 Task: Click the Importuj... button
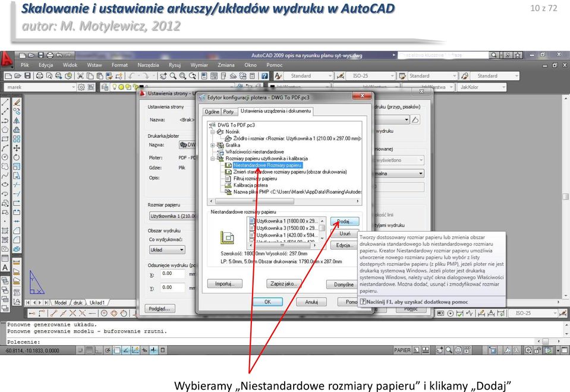[224, 284]
